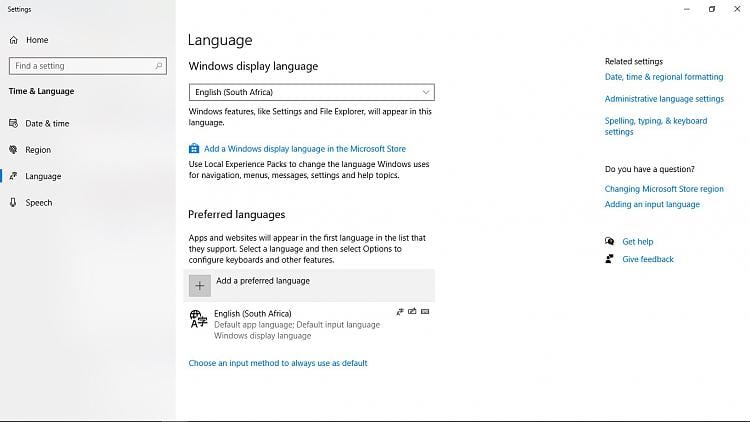Click the Microsoft Store bag icon

point(194,149)
